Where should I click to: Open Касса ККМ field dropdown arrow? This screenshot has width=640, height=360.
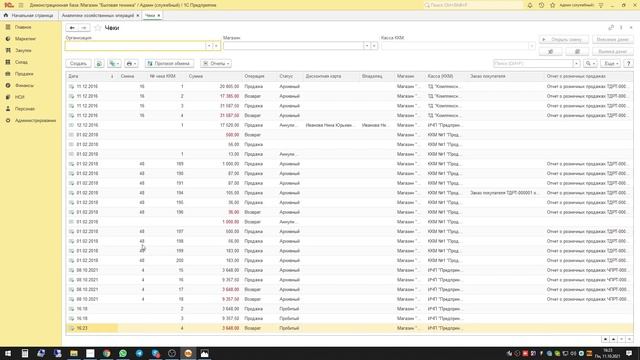pos(531,46)
